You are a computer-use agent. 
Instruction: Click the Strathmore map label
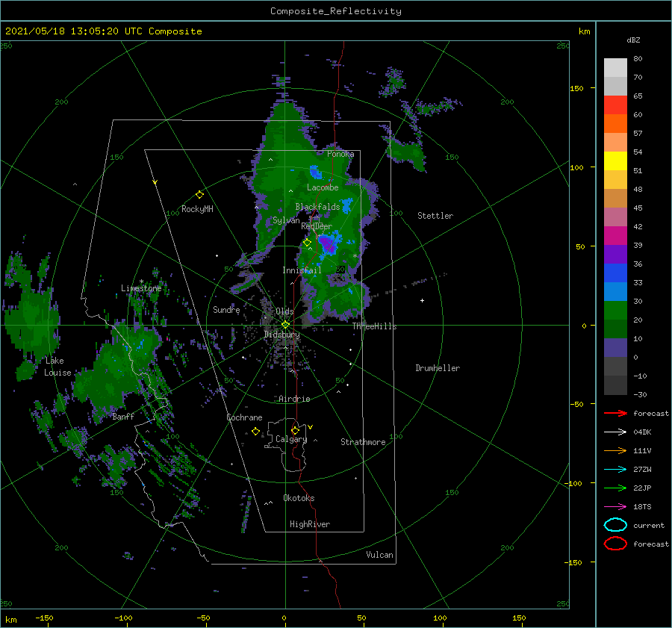pyautogui.click(x=363, y=442)
